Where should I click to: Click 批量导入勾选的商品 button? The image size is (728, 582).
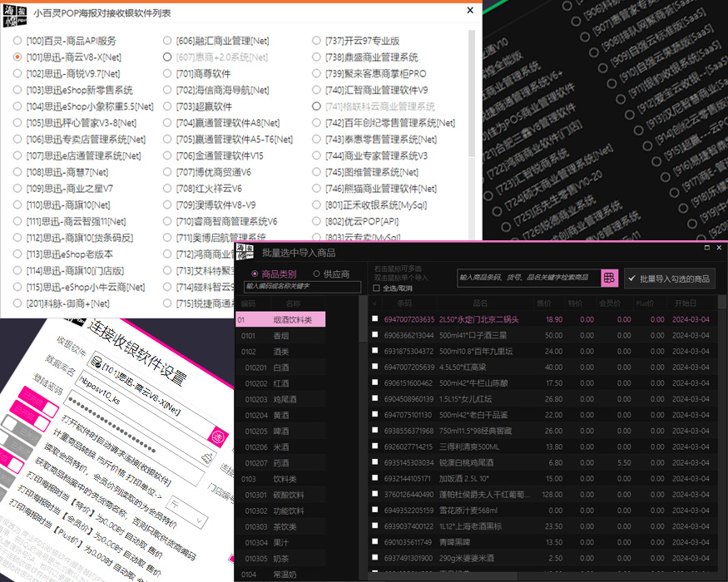[670, 279]
